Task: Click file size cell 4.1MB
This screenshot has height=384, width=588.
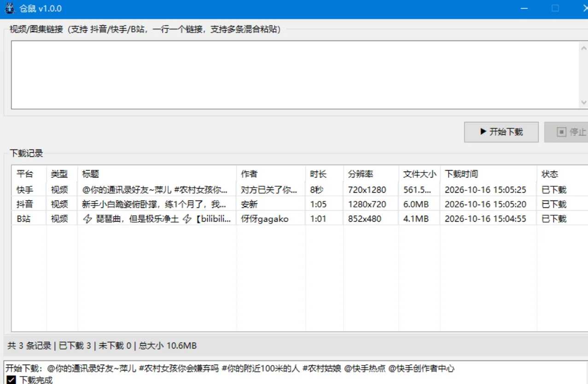Action: coord(416,219)
